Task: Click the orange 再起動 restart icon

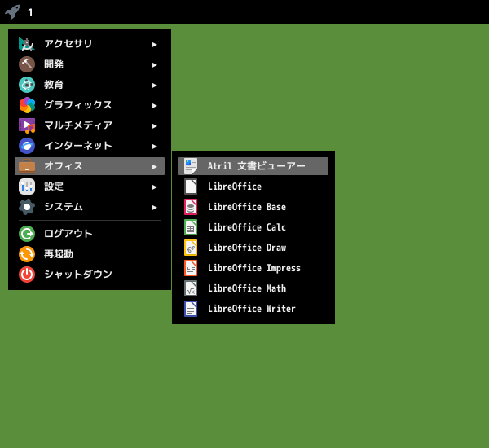Action: point(27,254)
